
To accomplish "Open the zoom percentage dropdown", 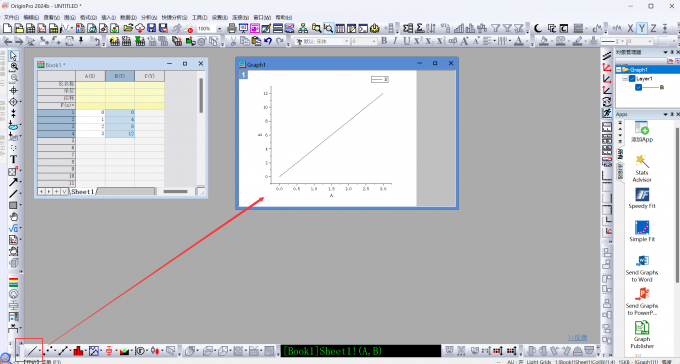I will click(219, 29).
